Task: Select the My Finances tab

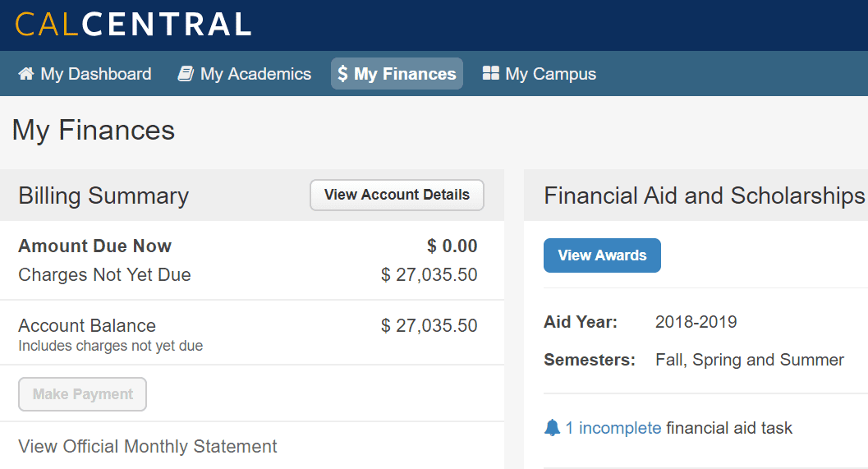Action: [397, 74]
